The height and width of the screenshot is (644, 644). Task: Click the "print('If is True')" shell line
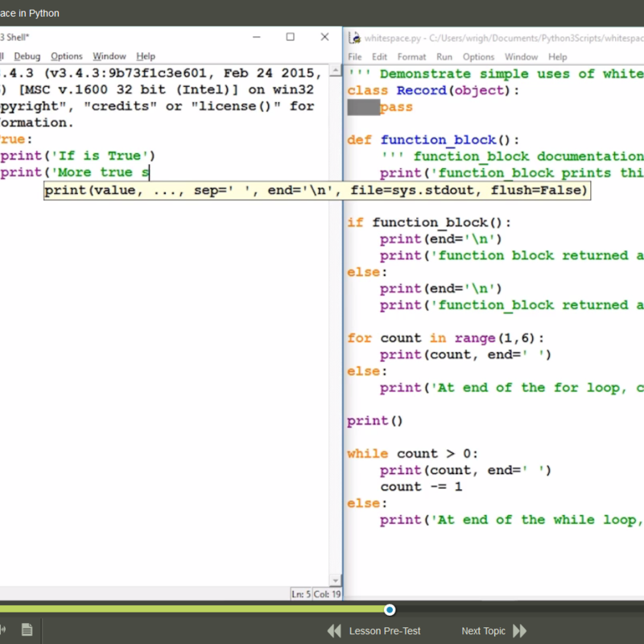click(77, 155)
